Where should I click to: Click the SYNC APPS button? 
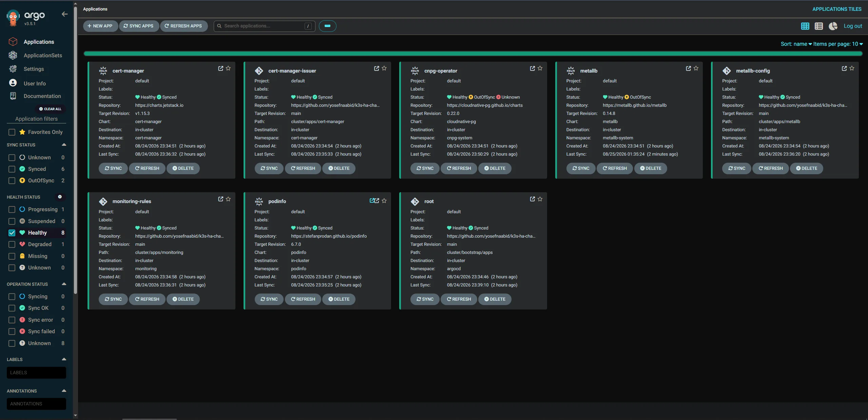click(x=139, y=26)
